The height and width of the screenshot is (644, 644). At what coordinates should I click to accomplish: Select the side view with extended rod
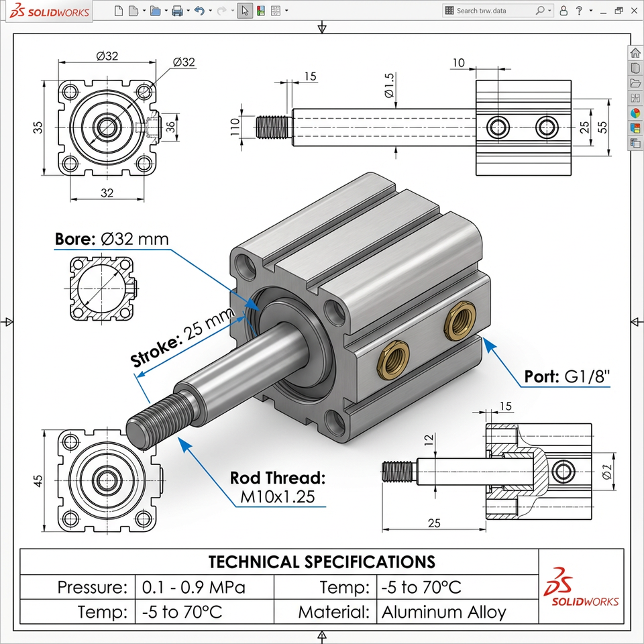[x=414, y=127]
